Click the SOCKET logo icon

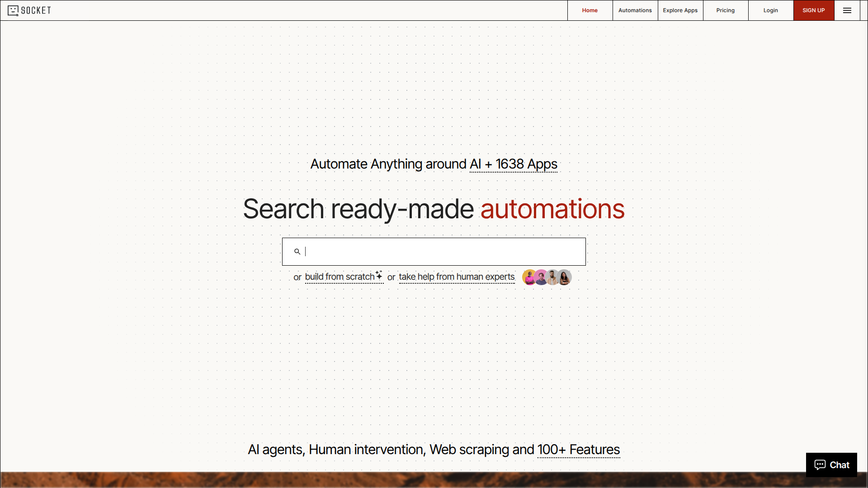pyautogui.click(x=13, y=10)
